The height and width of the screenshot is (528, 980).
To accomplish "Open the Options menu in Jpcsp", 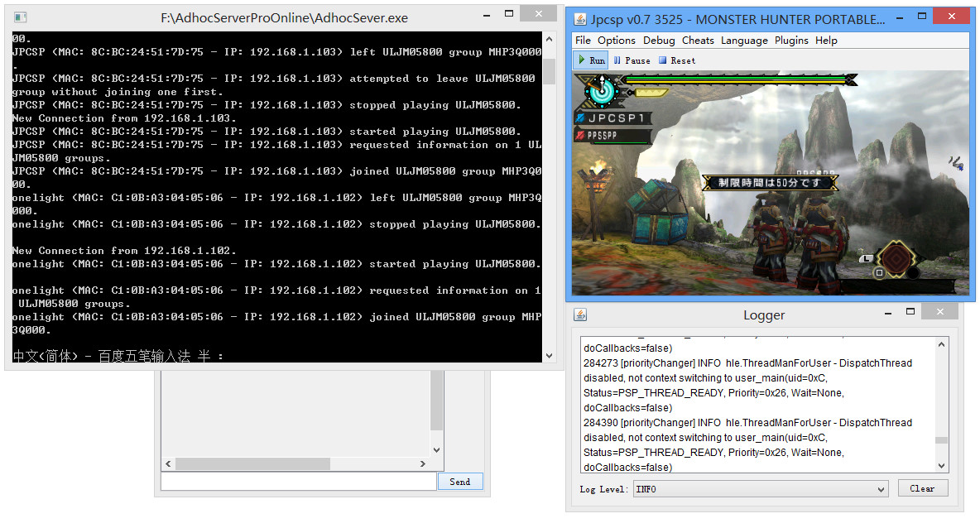I will click(x=617, y=40).
